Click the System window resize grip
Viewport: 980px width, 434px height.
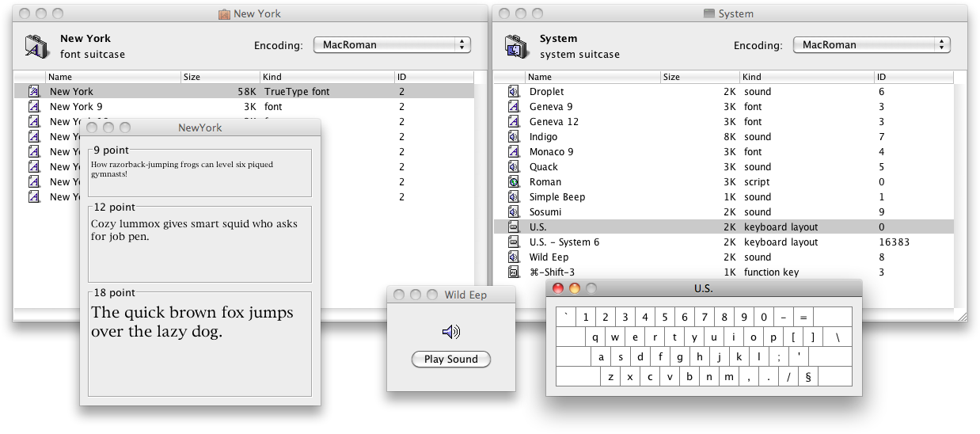(961, 315)
